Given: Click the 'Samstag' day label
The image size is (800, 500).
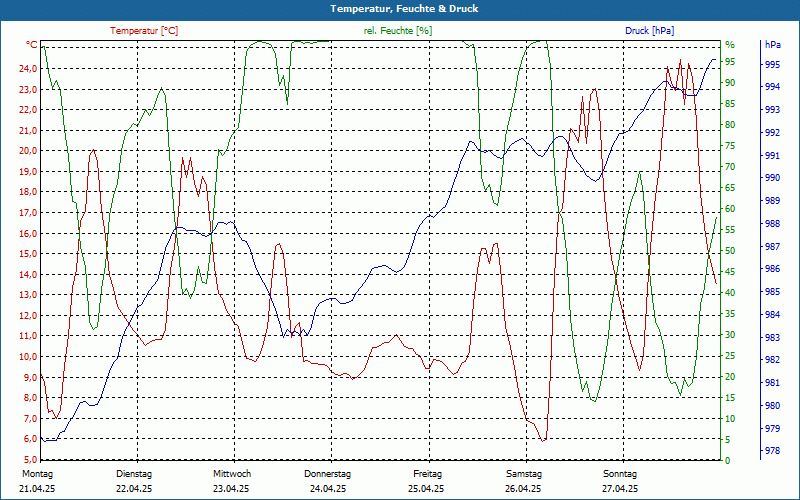Looking at the screenshot, I should point(523,474).
